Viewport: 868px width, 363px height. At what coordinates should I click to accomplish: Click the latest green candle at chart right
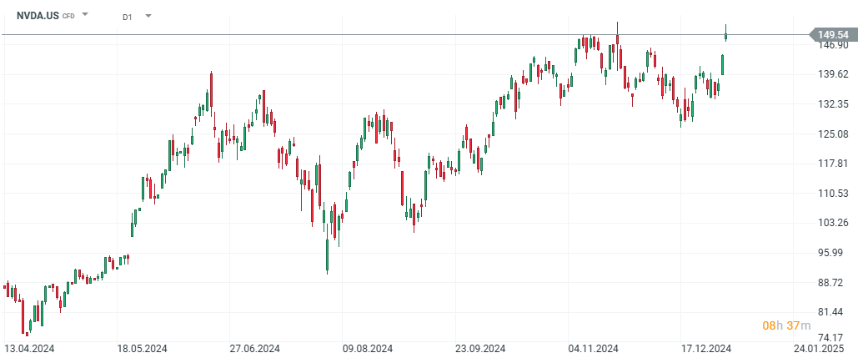pyautogui.click(x=726, y=34)
